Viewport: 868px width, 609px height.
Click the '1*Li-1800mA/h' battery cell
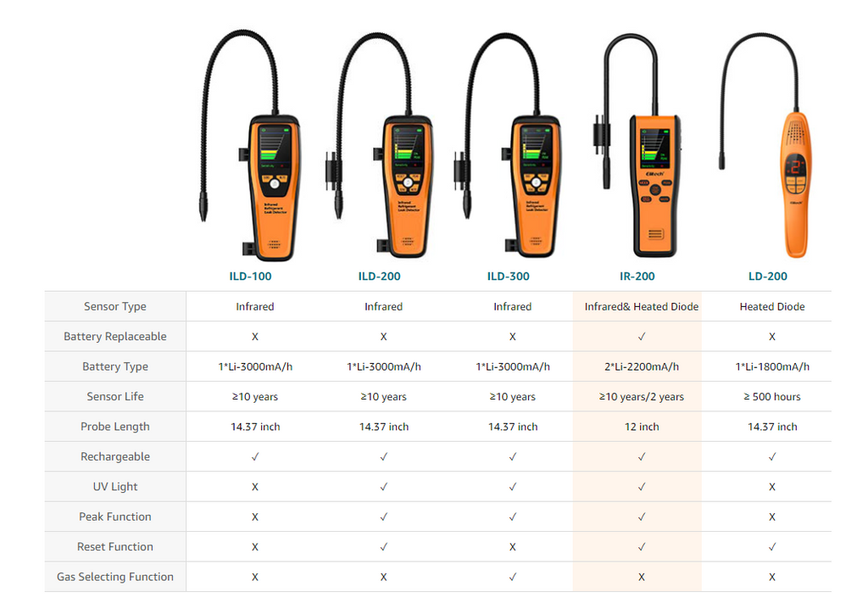click(x=772, y=366)
